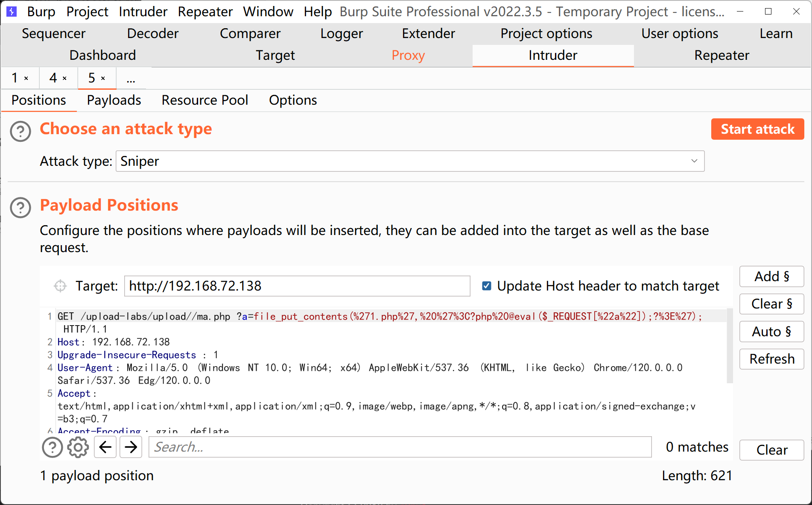The image size is (812, 505).
Task: Click the Add § button
Action: pos(772,277)
